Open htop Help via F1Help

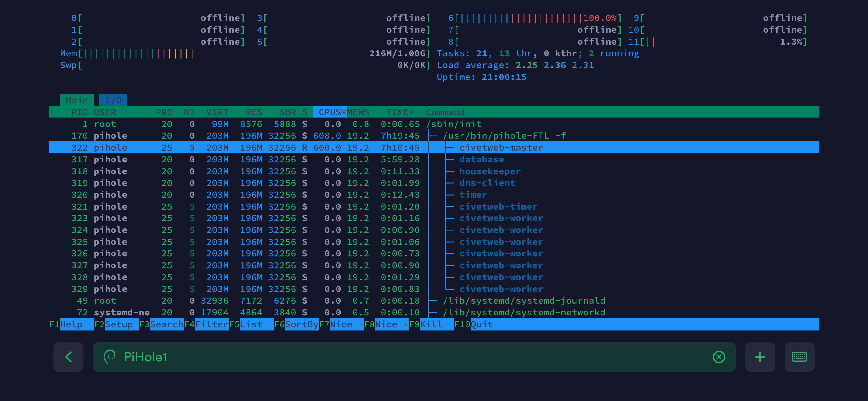coord(71,324)
